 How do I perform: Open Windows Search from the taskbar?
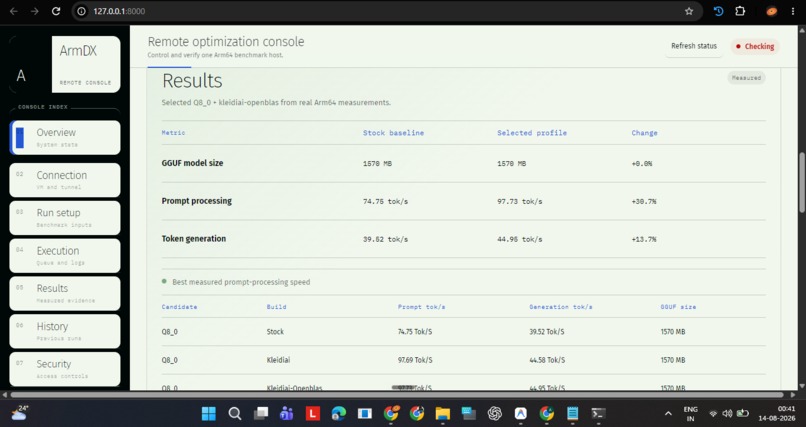point(235,414)
